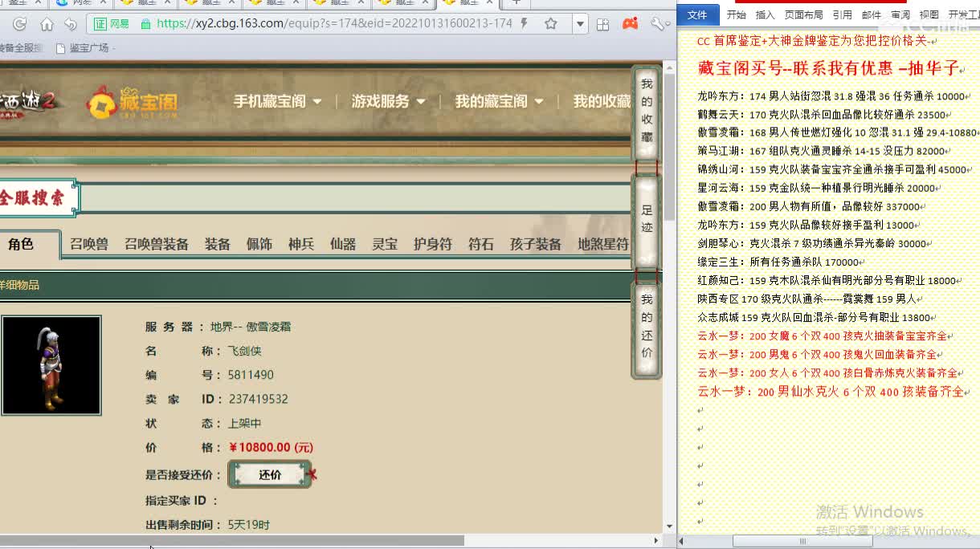Viewport: 980px width, 549px height.
Task: Open the Word 视图 ribbon tab
Action: (929, 14)
